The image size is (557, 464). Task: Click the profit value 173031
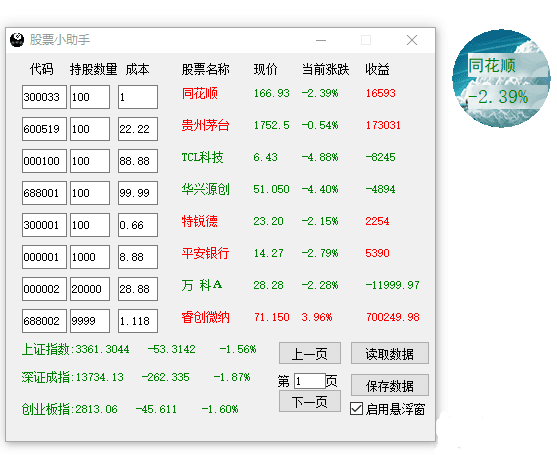[x=383, y=125]
